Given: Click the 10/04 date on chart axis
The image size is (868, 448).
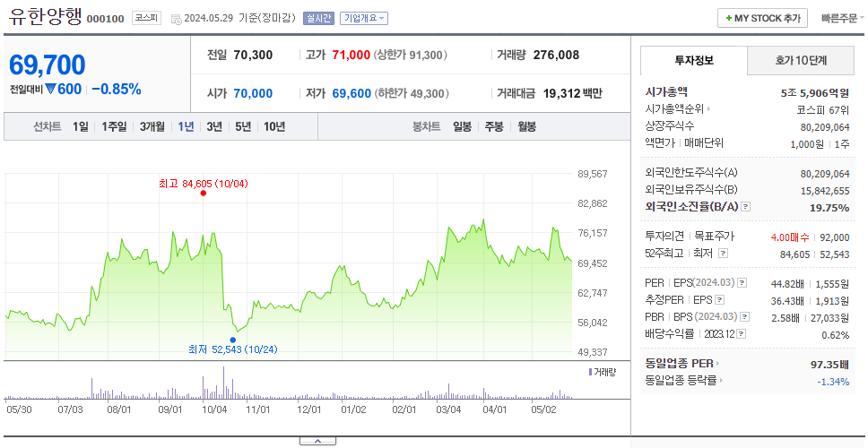Looking at the screenshot, I should [x=214, y=409].
